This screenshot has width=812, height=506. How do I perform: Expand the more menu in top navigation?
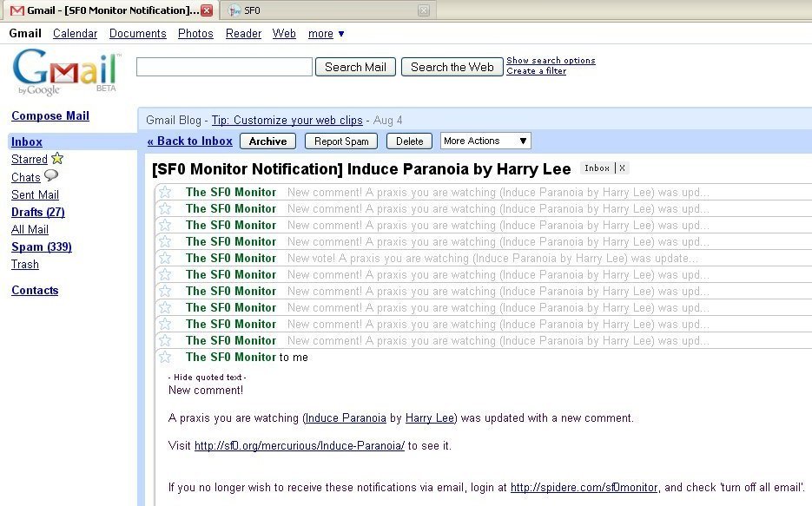point(327,34)
